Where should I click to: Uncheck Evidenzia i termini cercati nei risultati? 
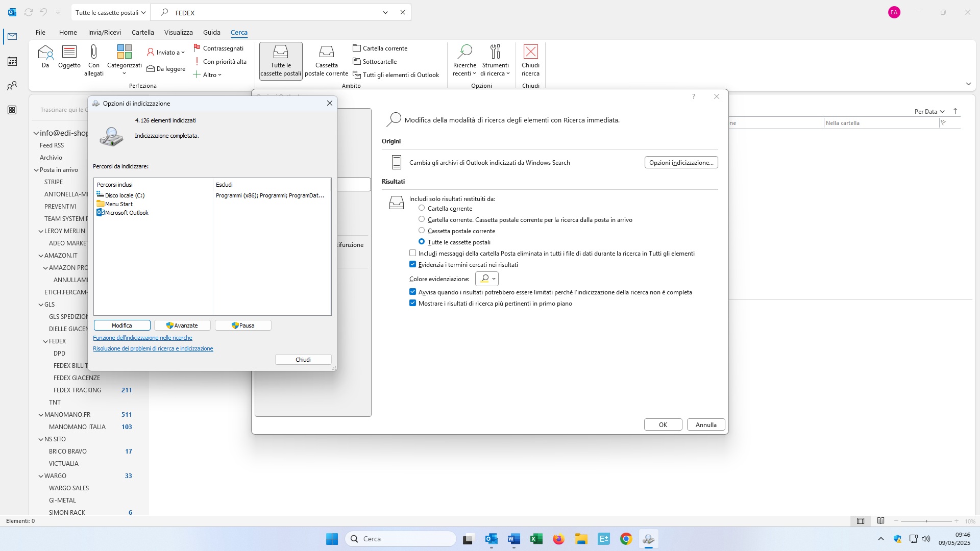click(413, 264)
